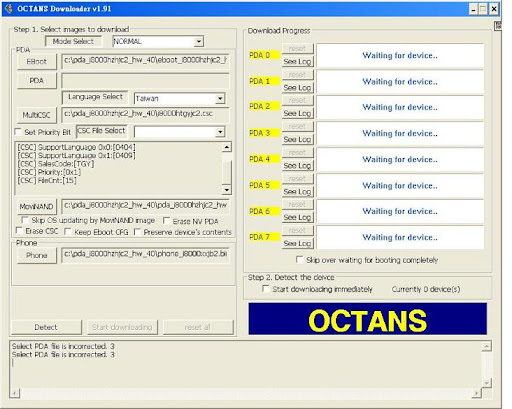Enable Start downloading immediately checkbox
This screenshot has width=512, height=409.
point(266,289)
